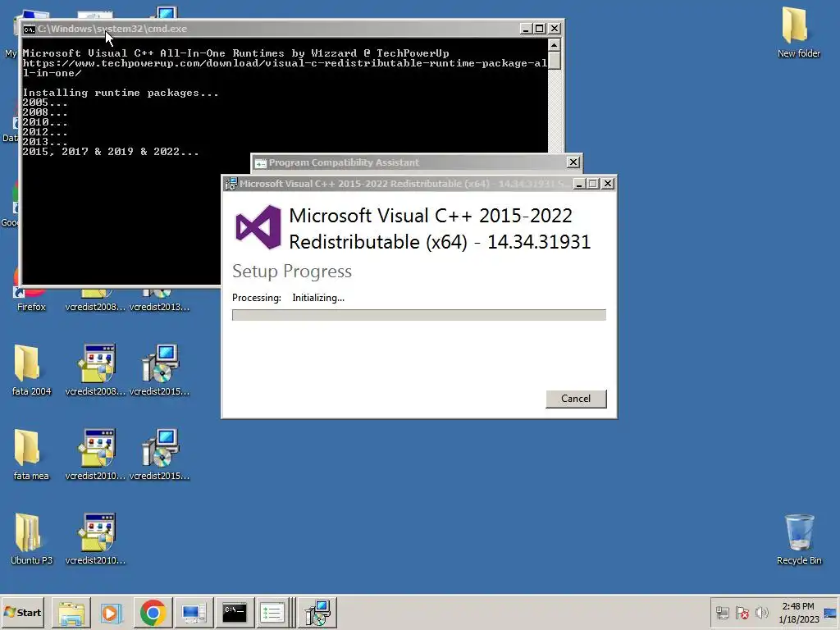Viewport: 840px width, 630px height.
Task: Click the checklist taskbar button
Action: point(272,613)
